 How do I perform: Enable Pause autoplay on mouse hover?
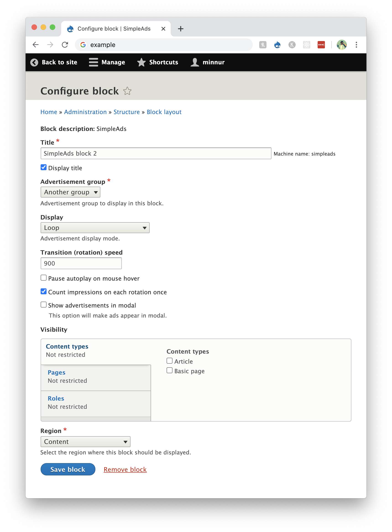coord(44,278)
